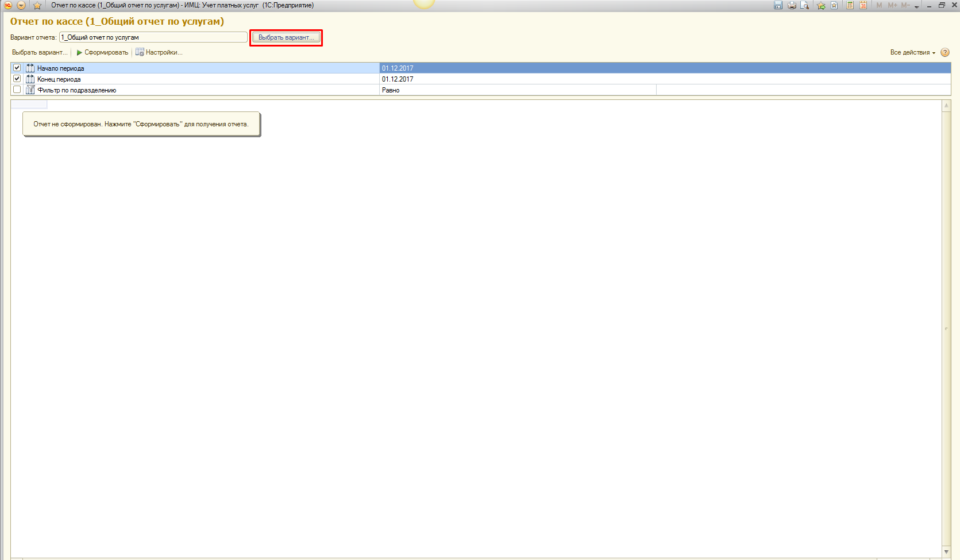This screenshot has width=960, height=560.
Task: Click Сформировать in the command bar
Action: tap(102, 52)
